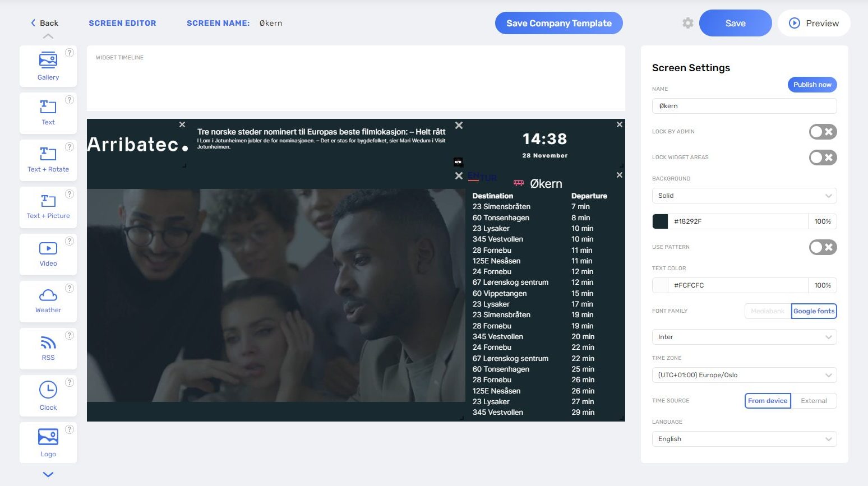Open help for the Text widget
The width and height of the screenshot is (868, 486).
[x=70, y=100]
